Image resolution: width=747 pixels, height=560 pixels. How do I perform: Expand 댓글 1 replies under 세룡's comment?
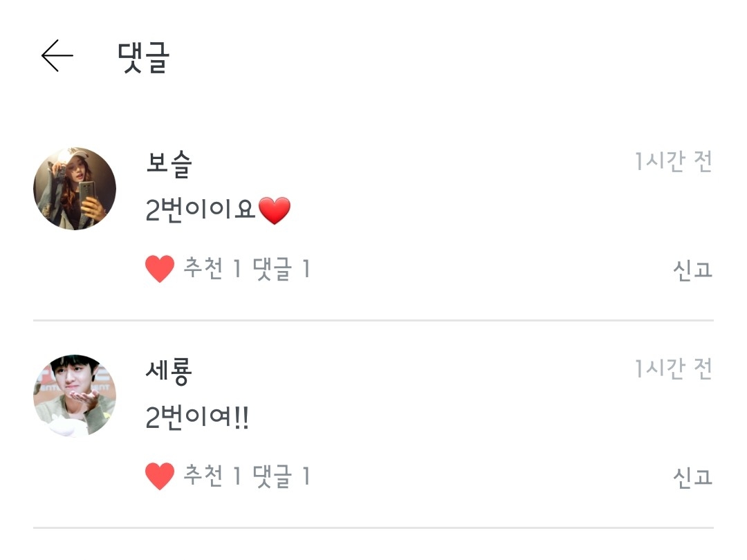point(282,476)
